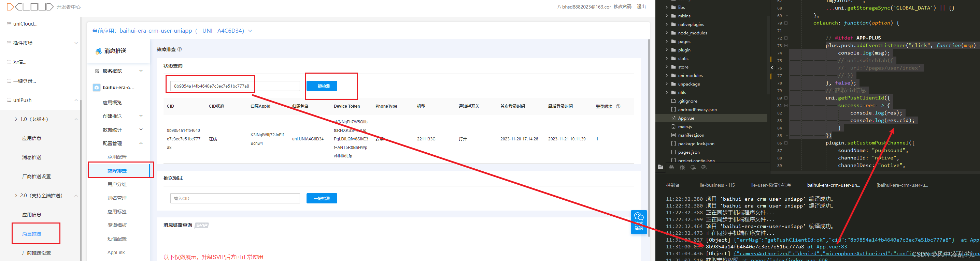Click the baihui-era-c... app cube icon
The height and width of the screenshot is (261, 980).
[97, 88]
